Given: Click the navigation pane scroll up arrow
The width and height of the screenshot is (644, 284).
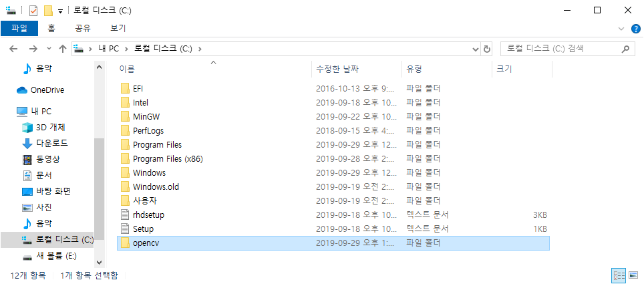Looking at the screenshot, I should pyautogui.click(x=99, y=67).
